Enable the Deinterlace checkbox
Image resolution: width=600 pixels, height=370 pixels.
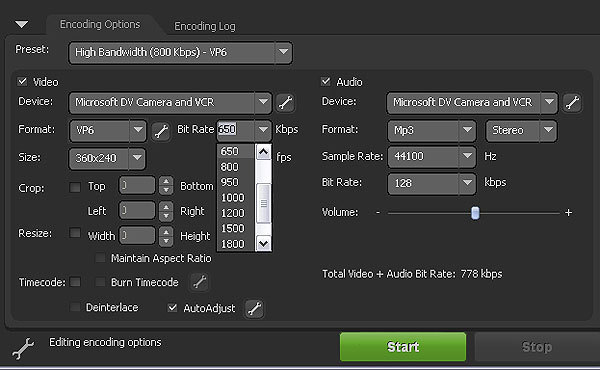coord(75,307)
